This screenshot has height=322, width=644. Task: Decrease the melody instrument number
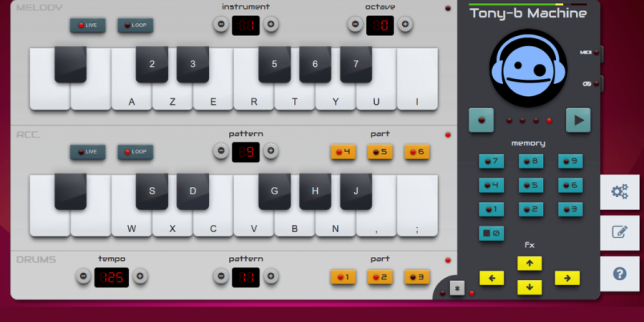click(x=221, y=24)
